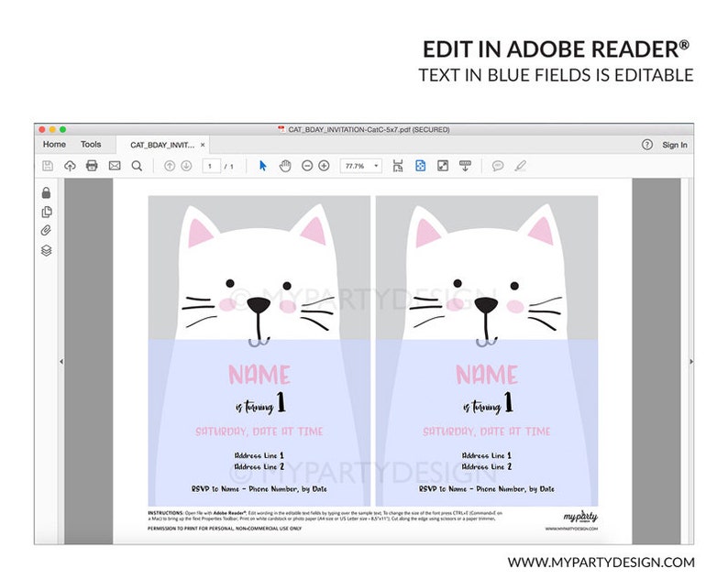Edit age number 1 on left invitation
Image resolution: width=728 pixels, height=579 pixels.
click(x=281, y=402)
